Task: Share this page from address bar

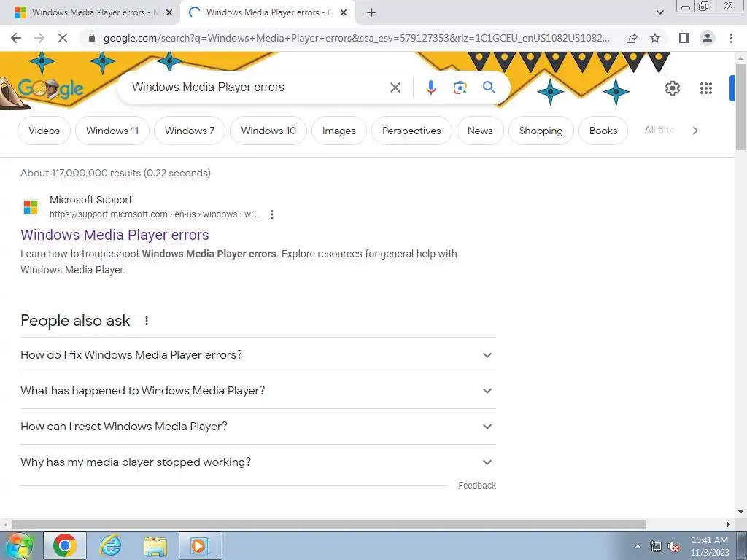Action: 632,38
